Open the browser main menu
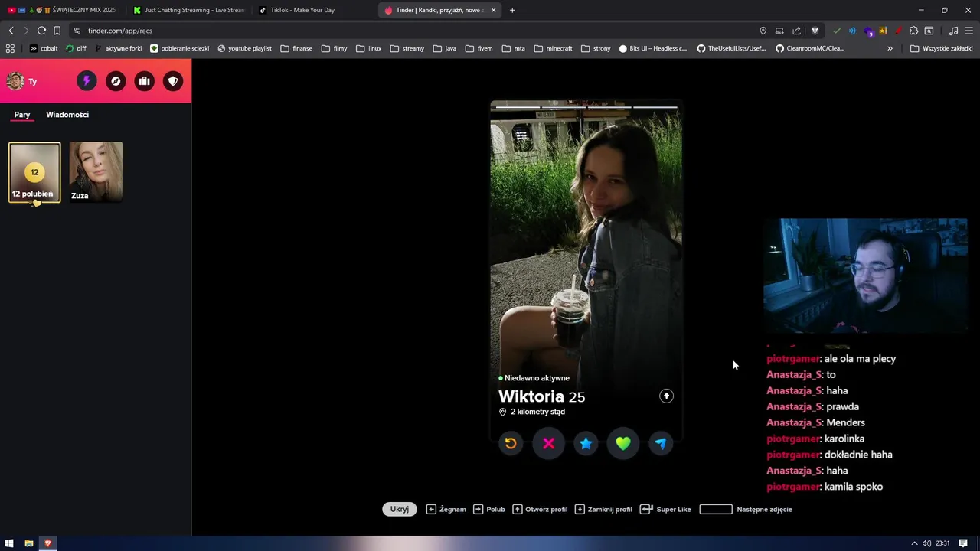Viewport: 980px width, 551px height. (969, 31)
